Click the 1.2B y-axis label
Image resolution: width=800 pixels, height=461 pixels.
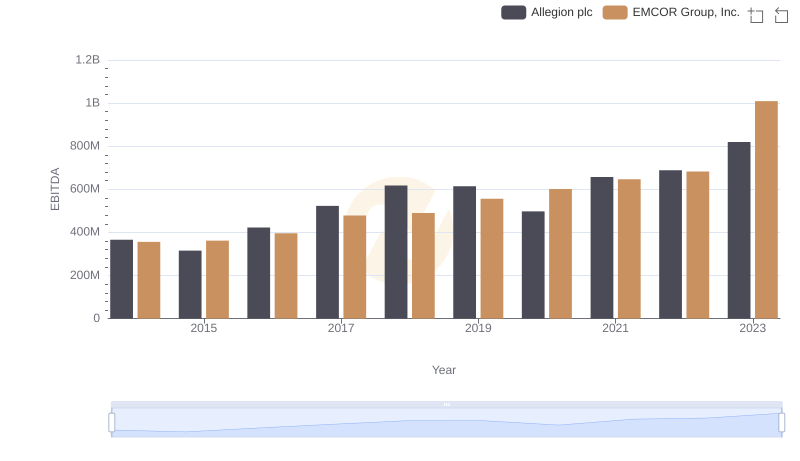point(88,60)
